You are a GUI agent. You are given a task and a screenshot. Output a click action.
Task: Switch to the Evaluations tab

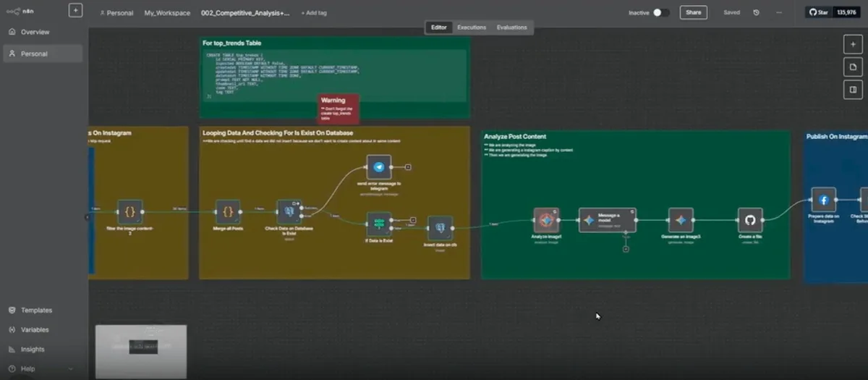click(511, 28)
